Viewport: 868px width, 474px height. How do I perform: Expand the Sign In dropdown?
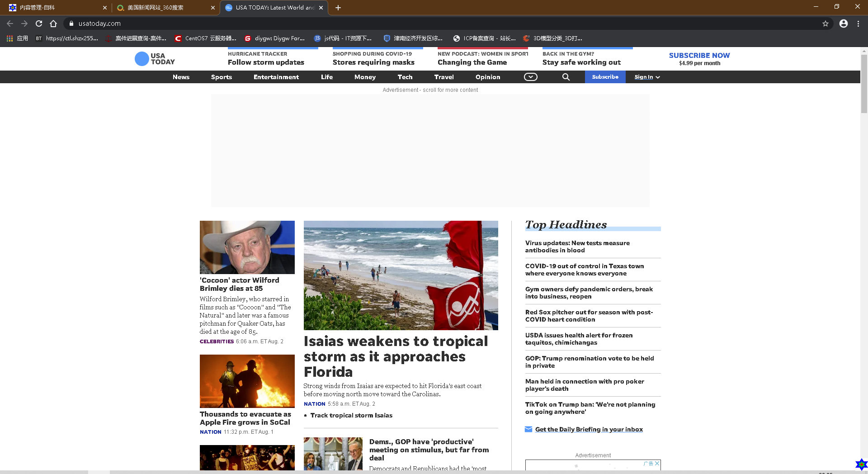click(647, 77)
